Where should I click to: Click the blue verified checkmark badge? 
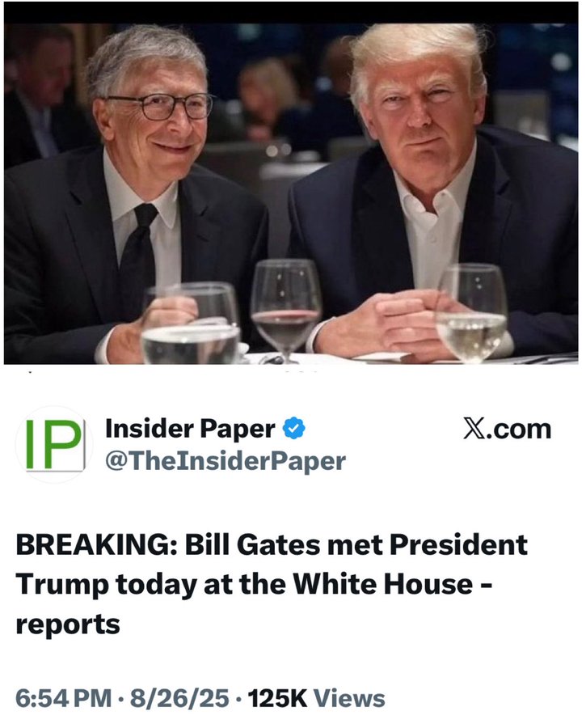point(293,428)
